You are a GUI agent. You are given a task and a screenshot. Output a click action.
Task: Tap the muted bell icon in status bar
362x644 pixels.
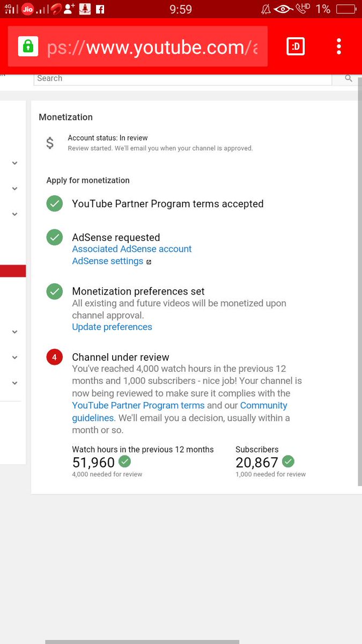coord(266,9)
